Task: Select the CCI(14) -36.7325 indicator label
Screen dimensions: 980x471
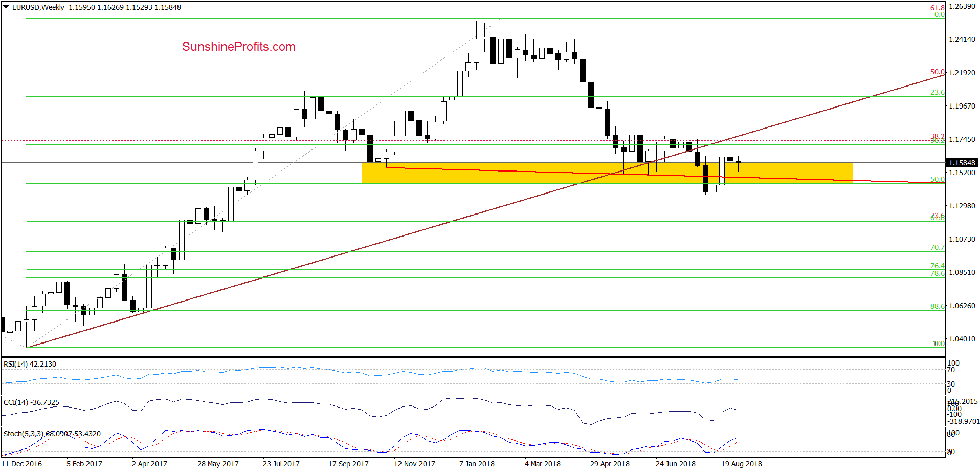Action: click(31, 402)
